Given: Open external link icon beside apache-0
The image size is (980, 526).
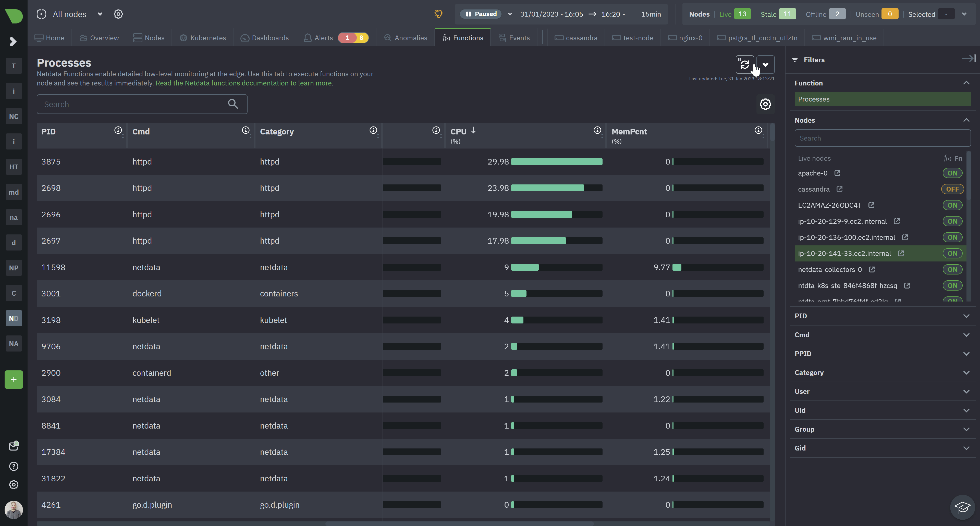Looking at the screenshot, I should click(837, 173).
